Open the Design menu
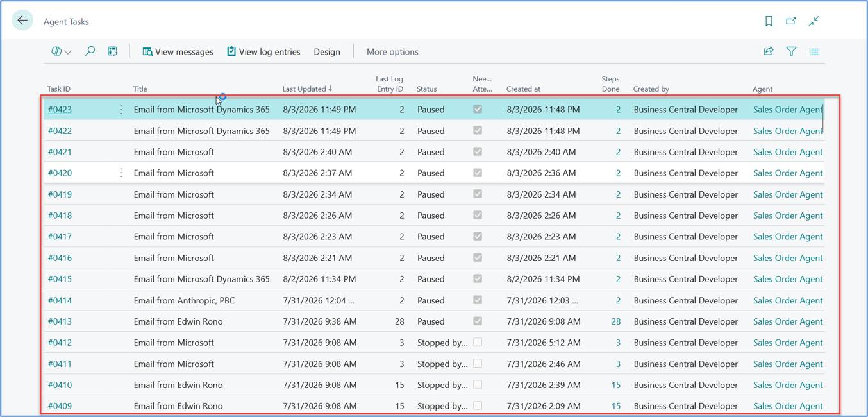This screenshot has width=868, height=417. 327,52
